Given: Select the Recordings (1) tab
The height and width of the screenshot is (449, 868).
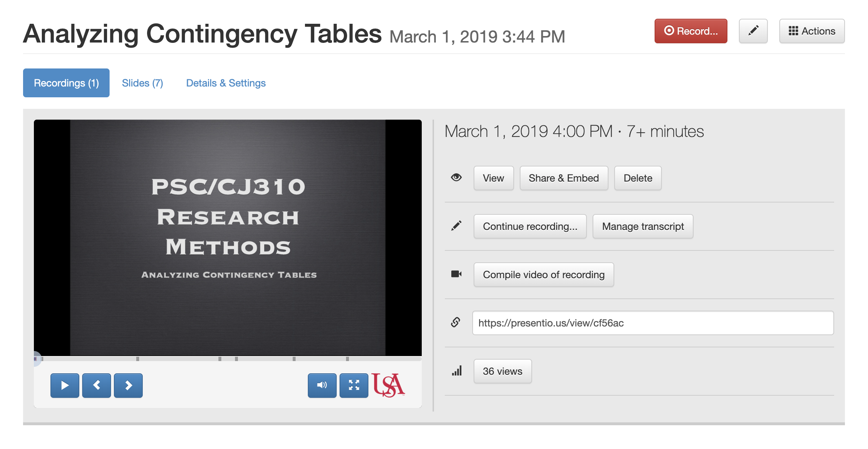Looking at the screenshot, I should [66, 83].
